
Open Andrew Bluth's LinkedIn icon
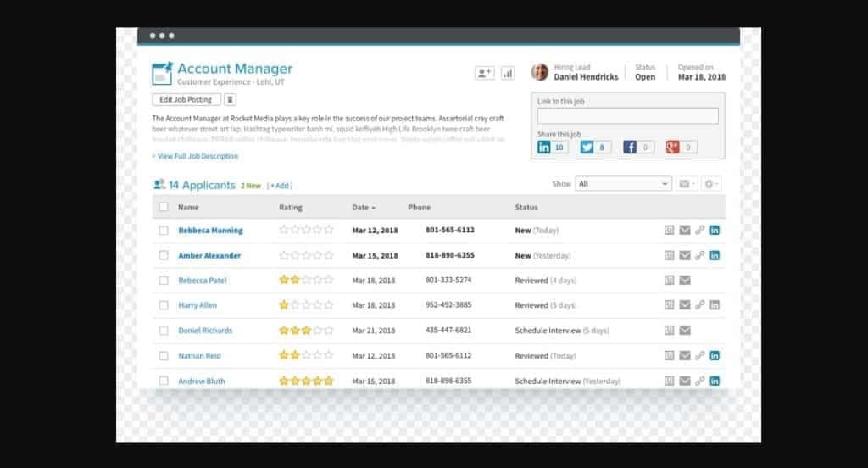point(715,381)
